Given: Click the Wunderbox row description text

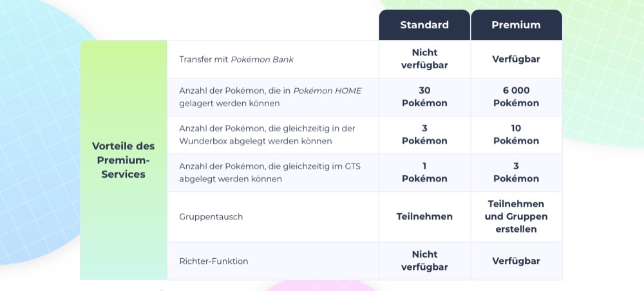Looking at the screenshot, I should pyautogui.click(x=267, y=135).
